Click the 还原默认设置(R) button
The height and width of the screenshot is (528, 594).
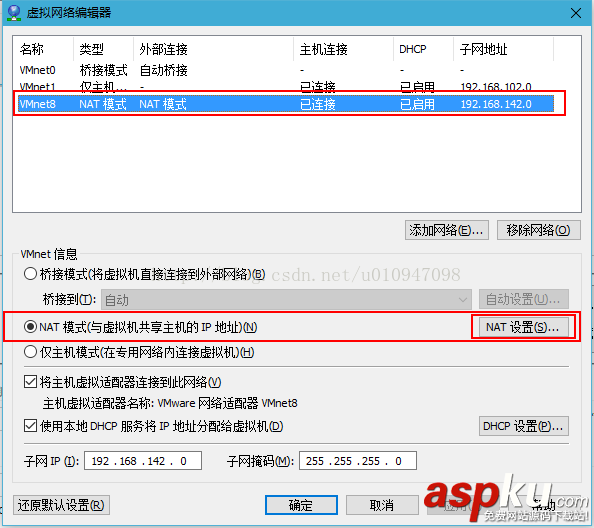point(61,505)
